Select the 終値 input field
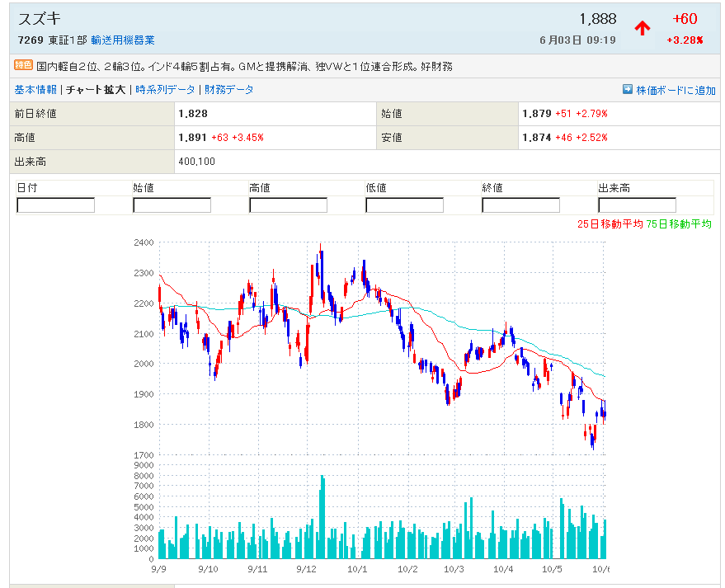The width and height of the screenshot is (725, 588). [520, 205]
